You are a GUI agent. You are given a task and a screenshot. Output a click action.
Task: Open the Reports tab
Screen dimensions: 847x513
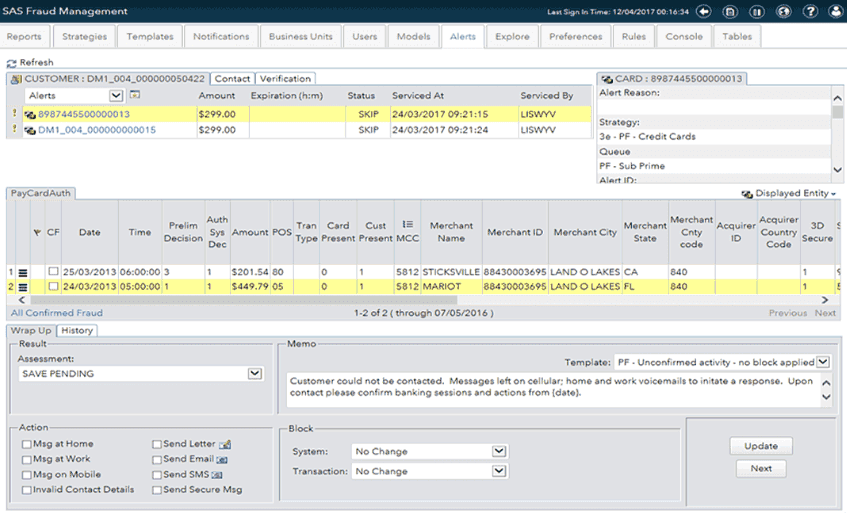click(24, 37)
